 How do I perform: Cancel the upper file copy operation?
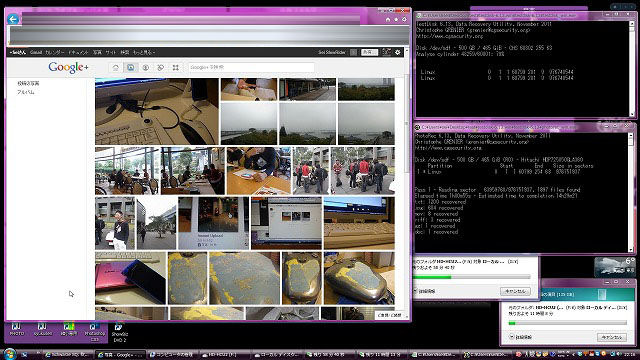[515, 291]
